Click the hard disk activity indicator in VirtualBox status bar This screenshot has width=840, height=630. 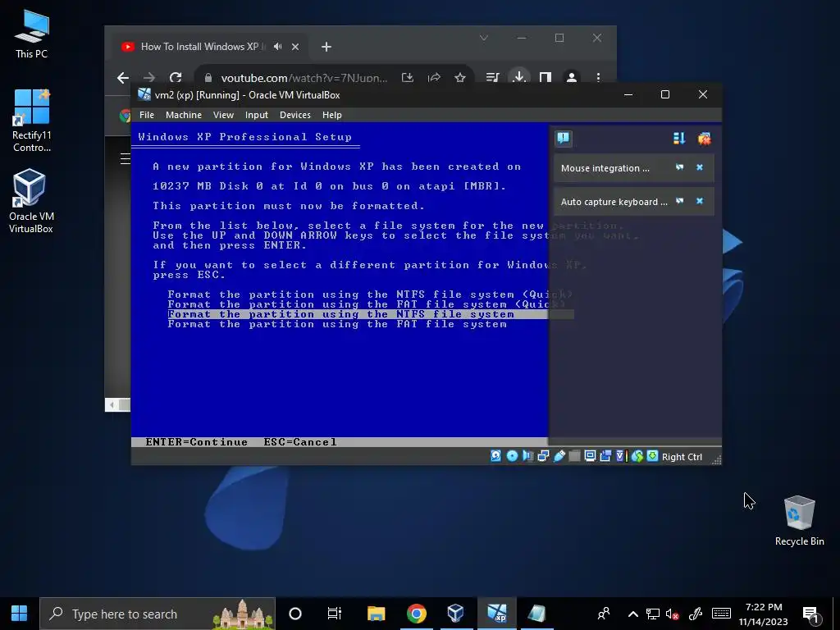(x=495, y=456)
